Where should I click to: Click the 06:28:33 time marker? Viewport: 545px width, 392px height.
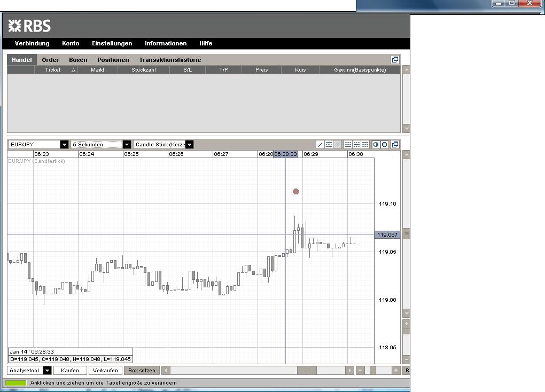tap(286, 154)
